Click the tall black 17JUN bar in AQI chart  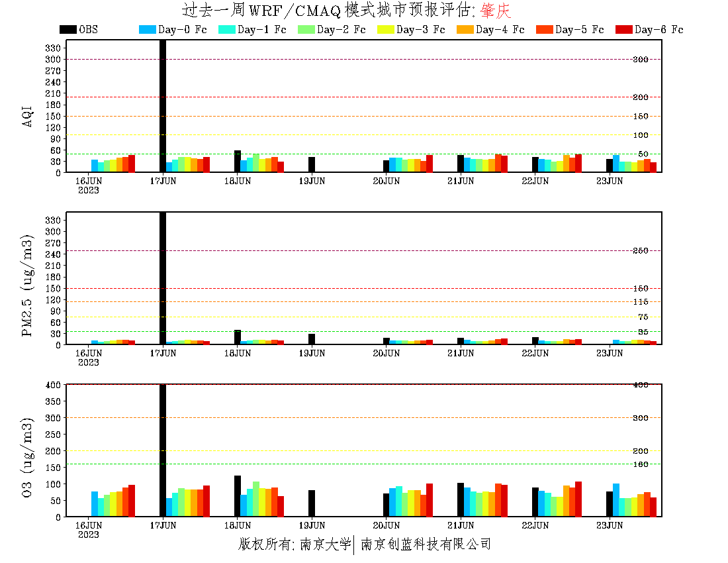pyautogui.click(x=163, y=106)
